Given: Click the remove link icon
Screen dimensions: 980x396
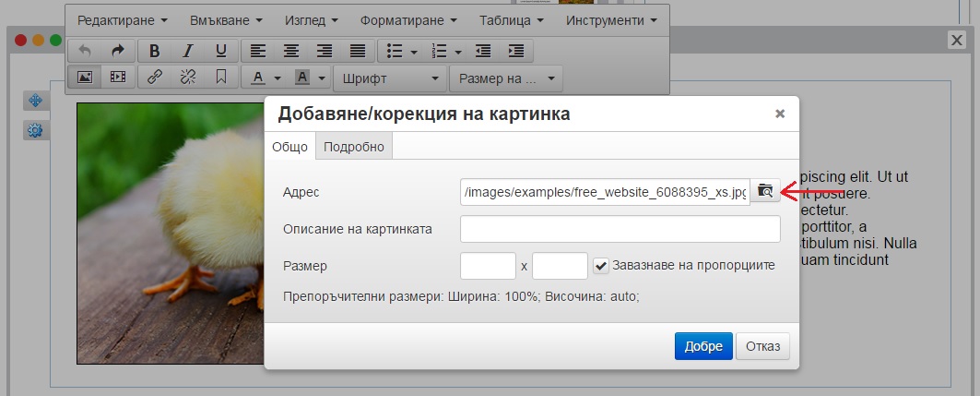Looking at the screenshot, I should [188, 78].
